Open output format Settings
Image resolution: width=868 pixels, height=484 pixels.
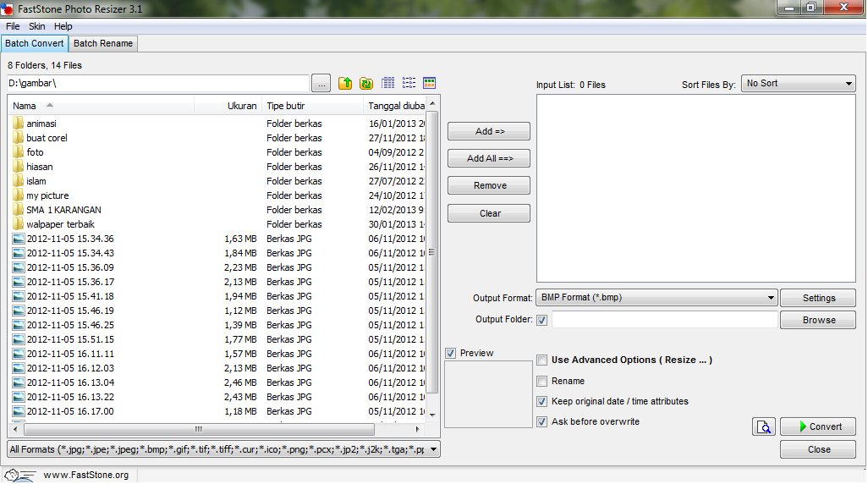(818, 298)
